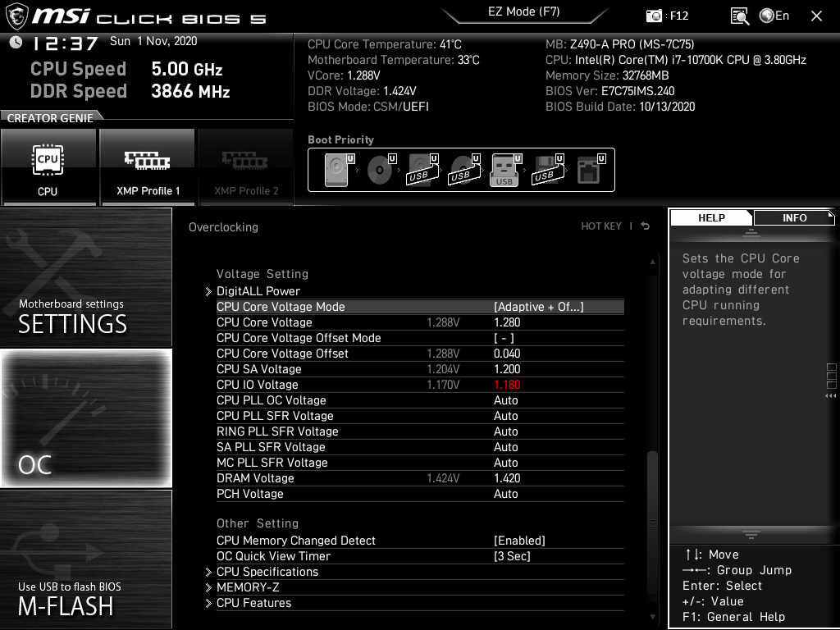
Task: Select the CPU PLL SFR Voltage row
Action: point(420,416)
